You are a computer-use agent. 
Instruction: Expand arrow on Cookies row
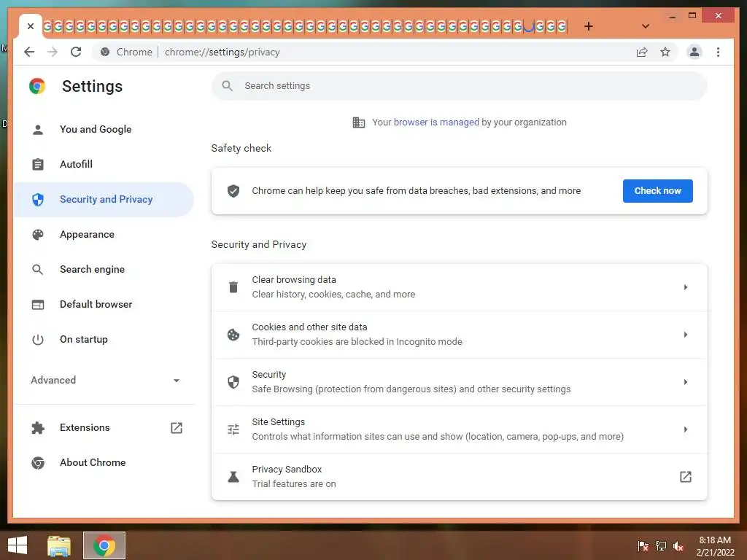coord(686,335)
